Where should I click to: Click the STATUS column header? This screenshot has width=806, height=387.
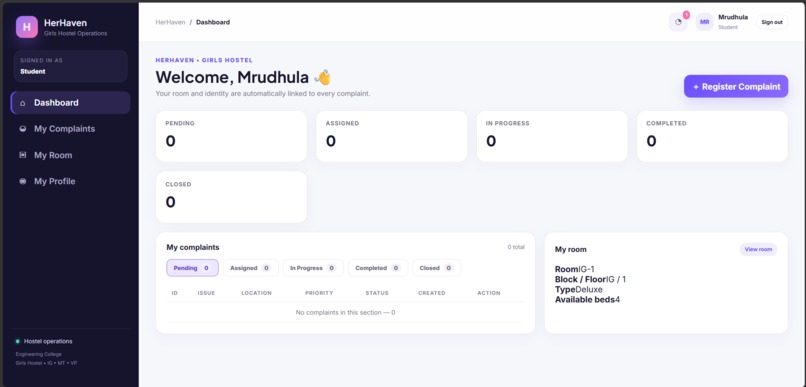[x=377, y=293]
